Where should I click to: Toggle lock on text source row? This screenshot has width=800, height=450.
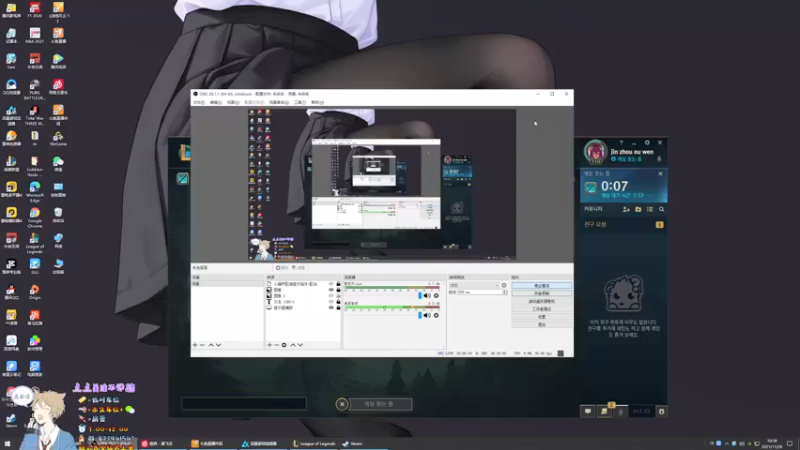pos(338,302)
